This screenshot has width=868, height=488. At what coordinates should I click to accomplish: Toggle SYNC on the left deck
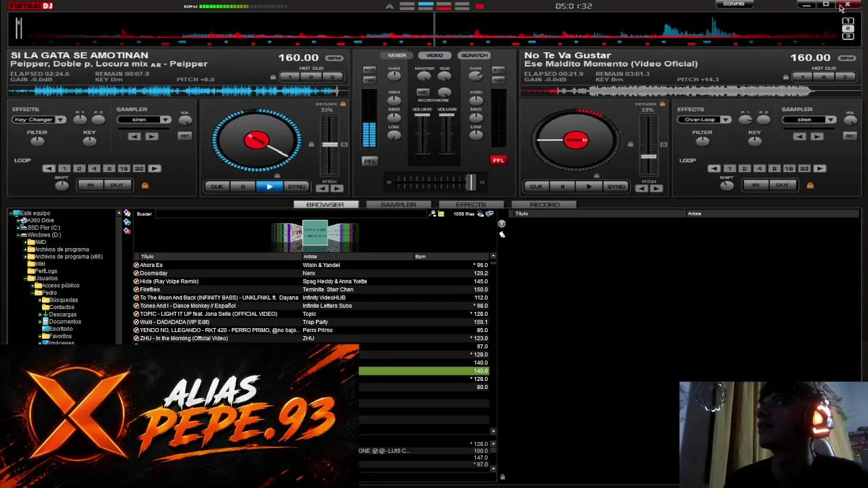point(296,186)
